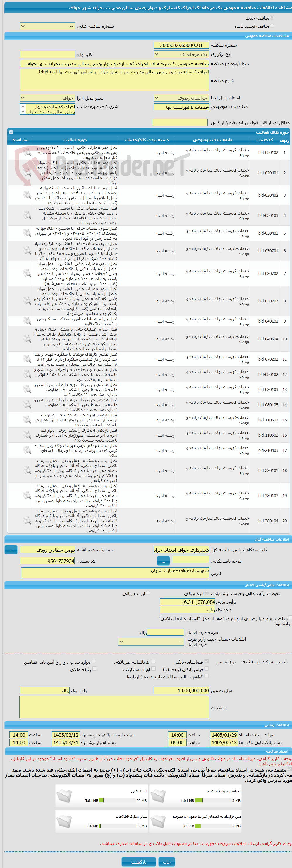Click the متن قرارداد size progress bar
This screenshot has width=292, height=868.
[213, 826]
